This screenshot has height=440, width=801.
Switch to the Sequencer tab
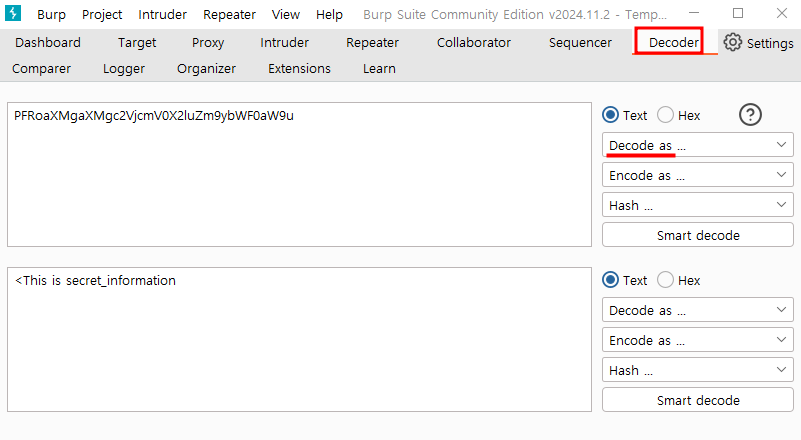click(580, 42)
